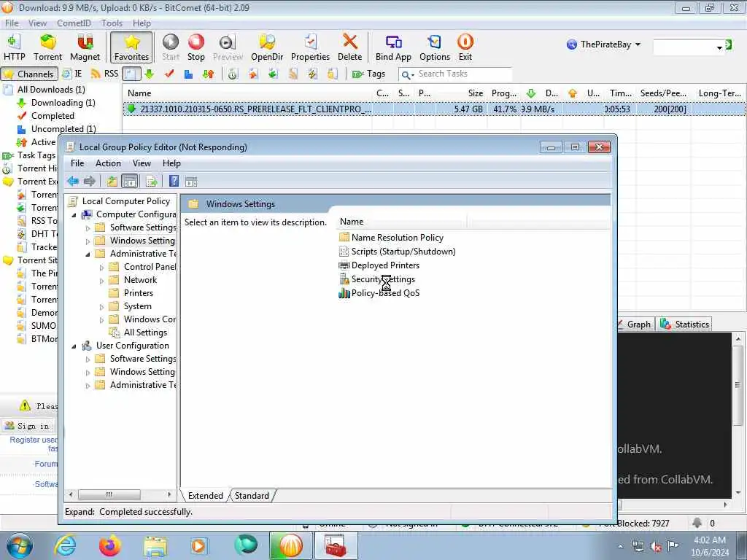This screenshot has height=560, width=747.
Task: Expand the Network tree node
Action: 101,281
